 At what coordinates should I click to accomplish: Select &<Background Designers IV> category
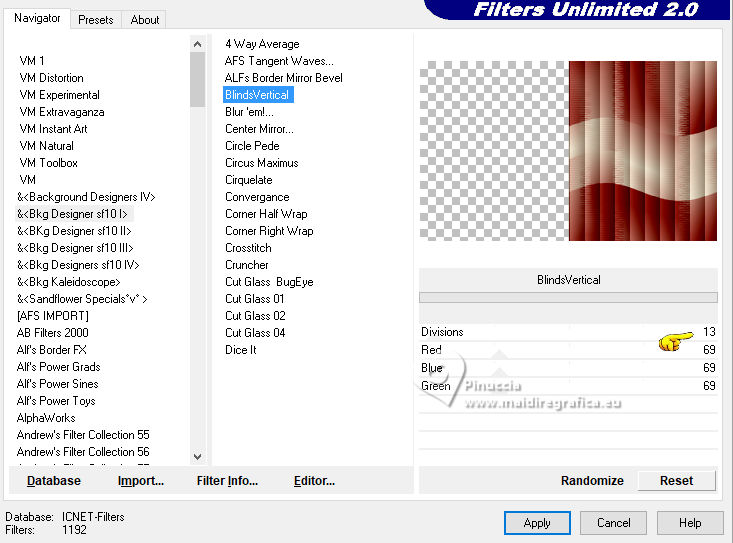[86, 197]
